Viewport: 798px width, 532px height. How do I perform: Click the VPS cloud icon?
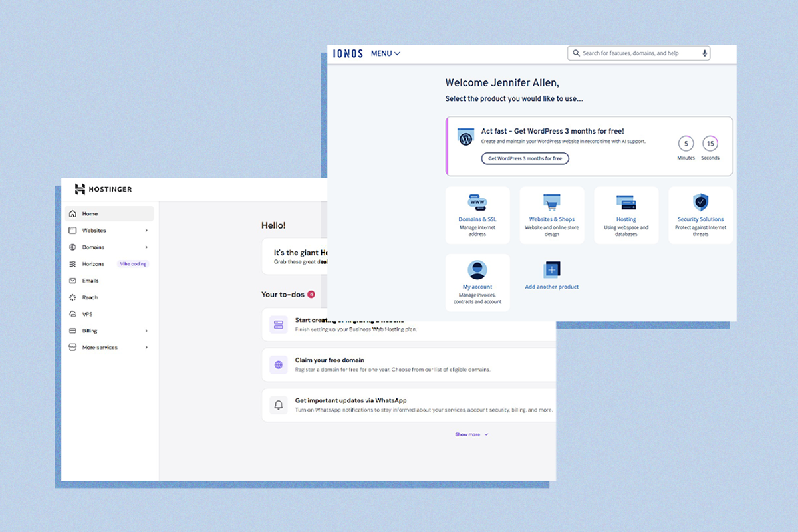pyautogui.click(x=72, y=314)
